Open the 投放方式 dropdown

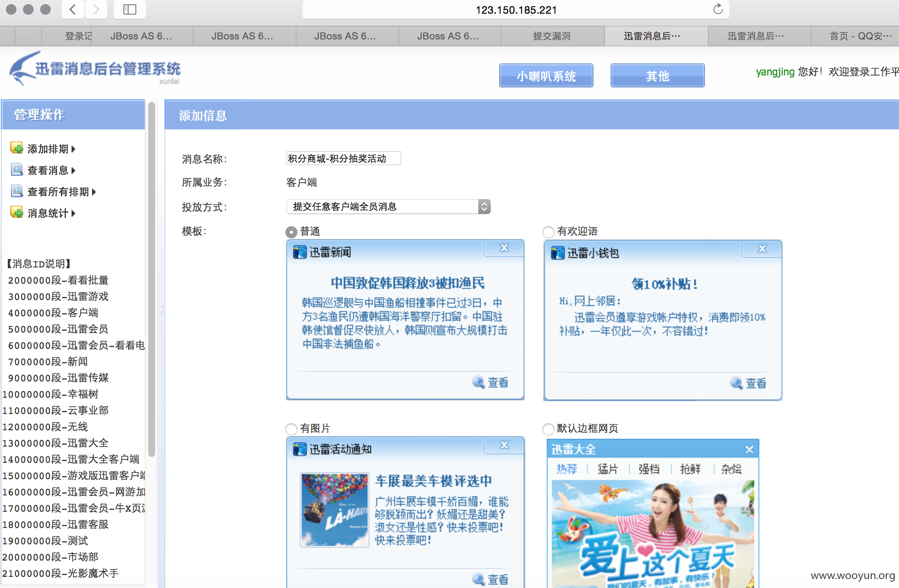click(388, 207)
